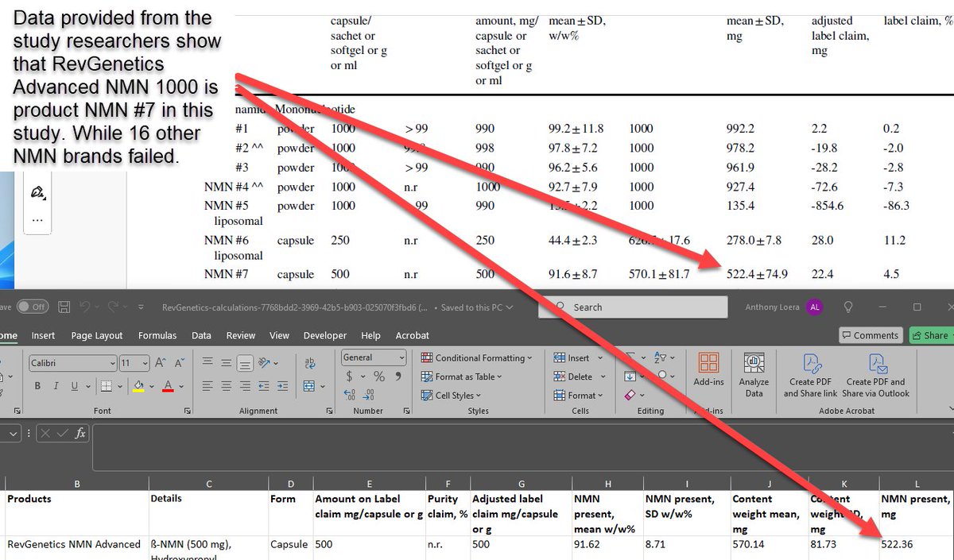Click the Align Right icon

[246, 386]
